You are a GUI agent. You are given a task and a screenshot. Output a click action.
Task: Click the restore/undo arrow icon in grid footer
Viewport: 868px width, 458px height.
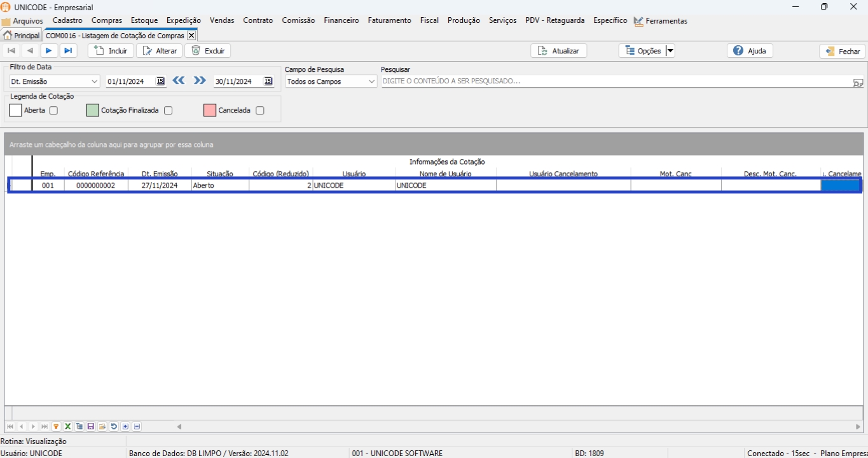(114, 427)
